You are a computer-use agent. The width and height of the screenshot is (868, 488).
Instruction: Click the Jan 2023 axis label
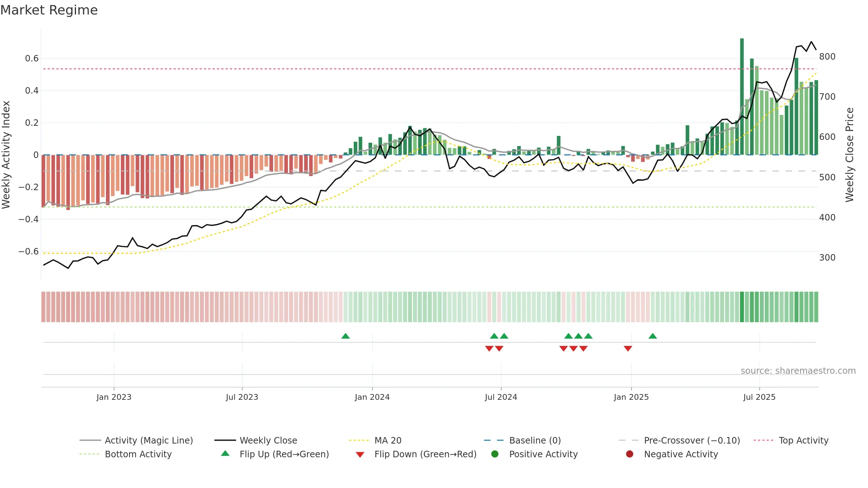click(114, 397)
